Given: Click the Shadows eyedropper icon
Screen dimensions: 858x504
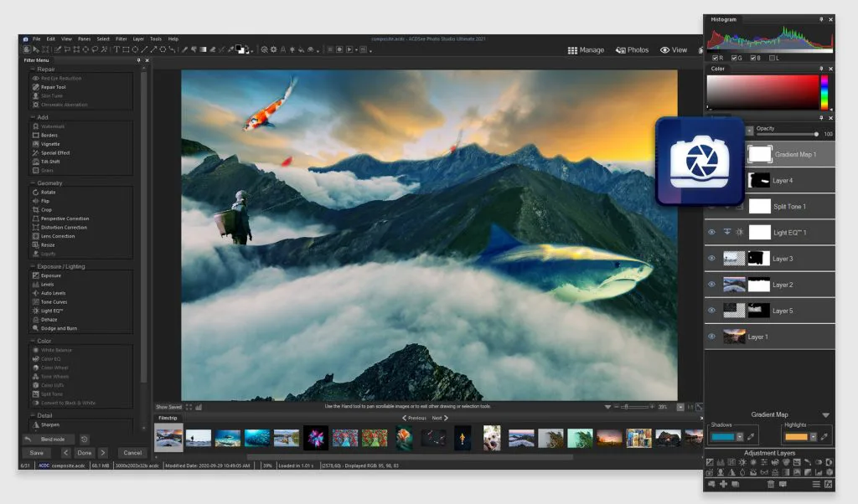Looking at the screenshot, I should (x=751, y=436).
